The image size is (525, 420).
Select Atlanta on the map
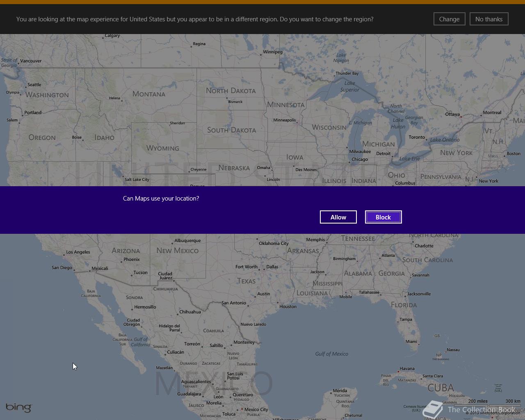tap(388, 255)
